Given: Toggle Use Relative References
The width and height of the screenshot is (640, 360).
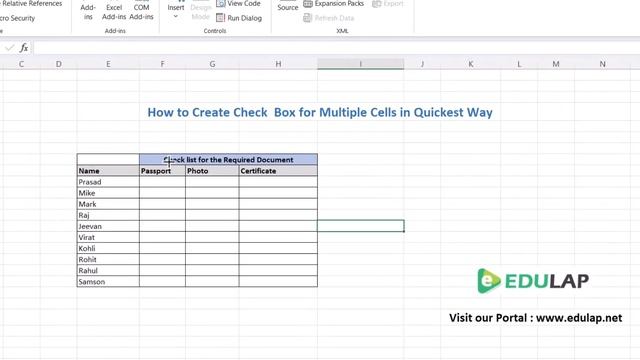Looking at the screenshot, I should tap(31, 4).
